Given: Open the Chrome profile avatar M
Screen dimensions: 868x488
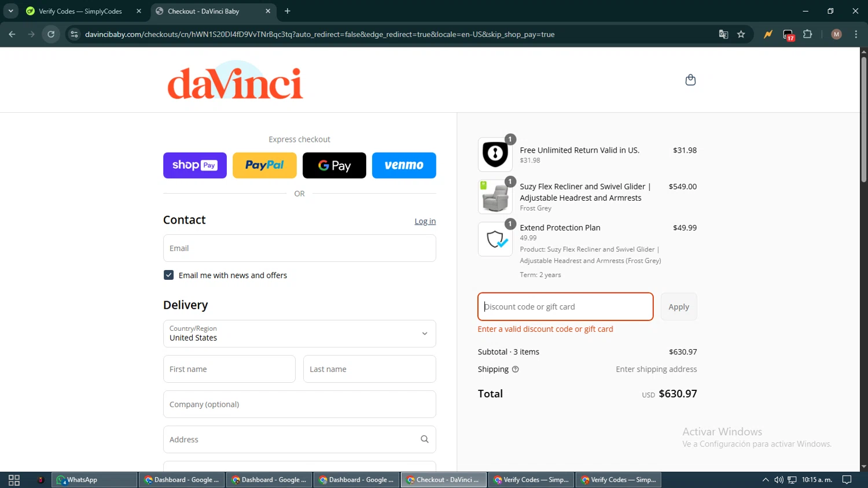Looking at the screenshot, I should click(836, 34).
